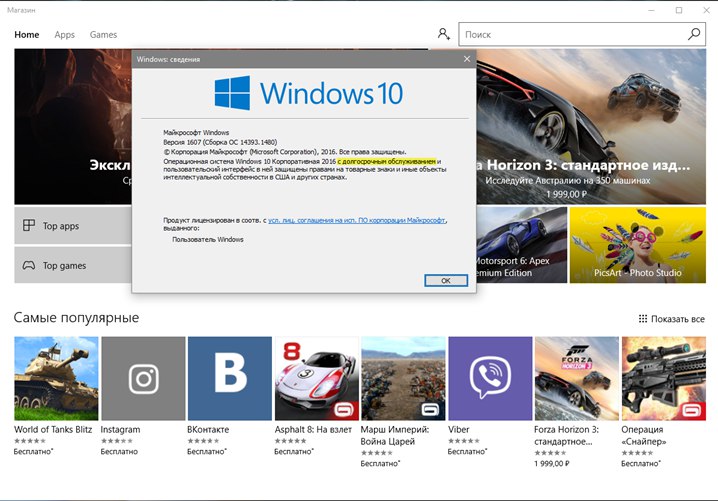The height and width of the screenshot is (501, 718).
Task: Click the Top games controller icon
Action: tap(29, 265)
